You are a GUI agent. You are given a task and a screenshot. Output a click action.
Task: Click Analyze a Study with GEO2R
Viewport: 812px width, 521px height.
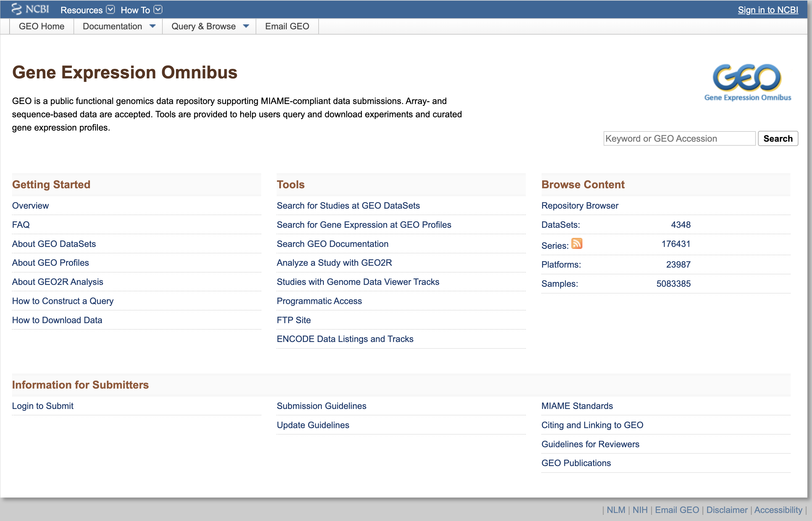pyautogui.click(x=334, y=263)
